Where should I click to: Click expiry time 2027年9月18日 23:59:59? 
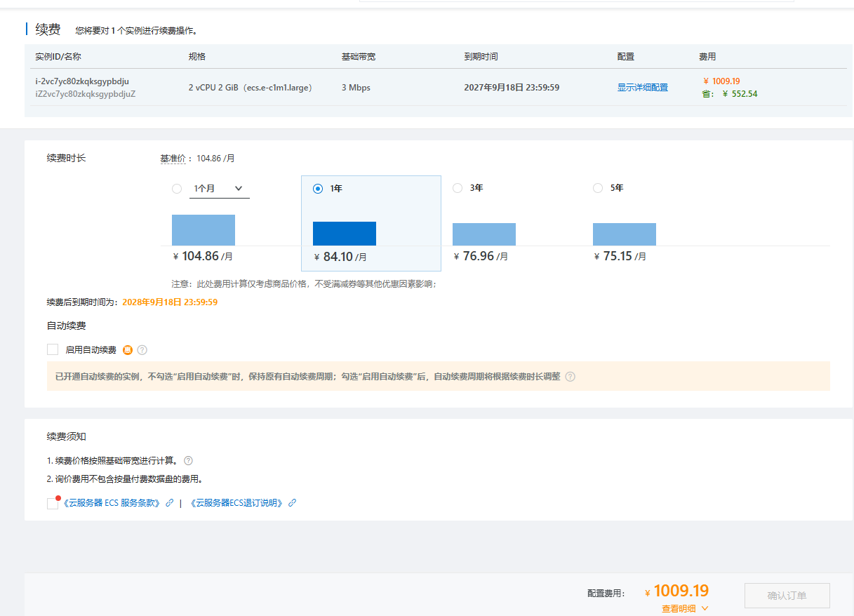pos(512,88)
